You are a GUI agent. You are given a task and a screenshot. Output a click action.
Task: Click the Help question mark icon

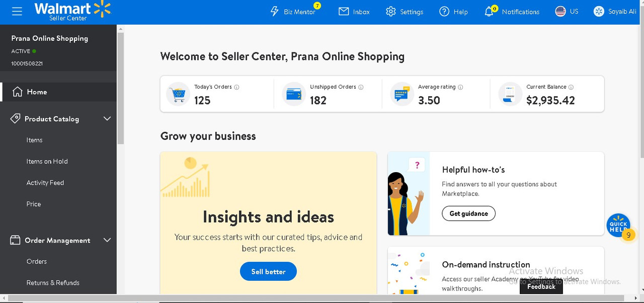coord(444,12)
